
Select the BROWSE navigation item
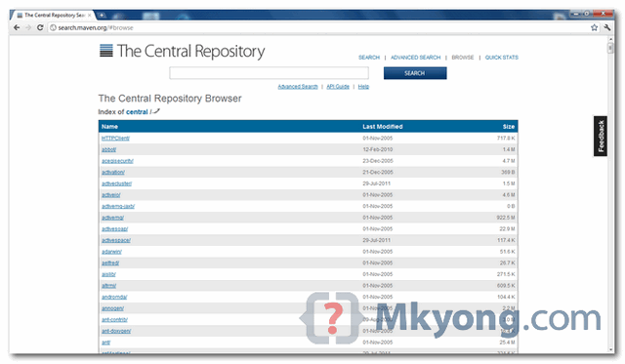[462, 58]
